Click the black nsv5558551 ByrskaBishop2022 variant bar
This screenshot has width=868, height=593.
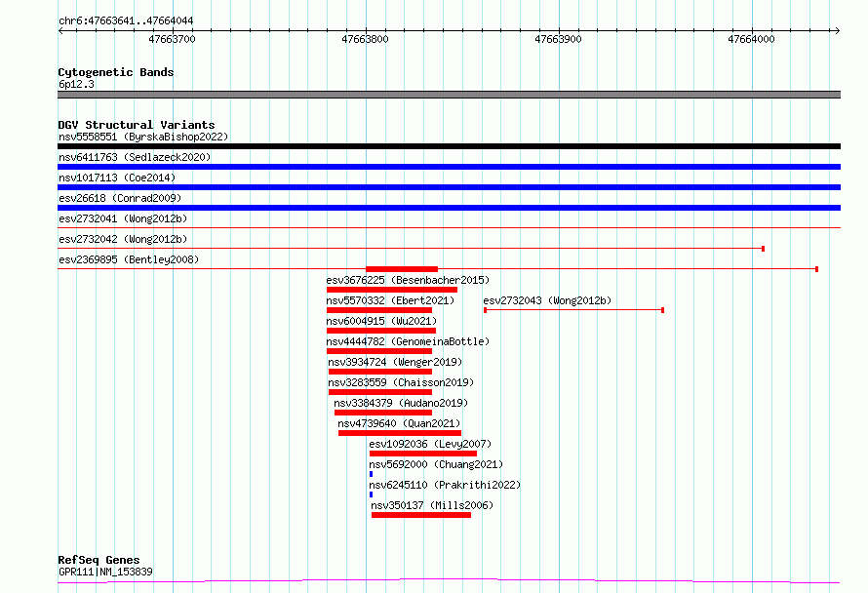[449, 146]
